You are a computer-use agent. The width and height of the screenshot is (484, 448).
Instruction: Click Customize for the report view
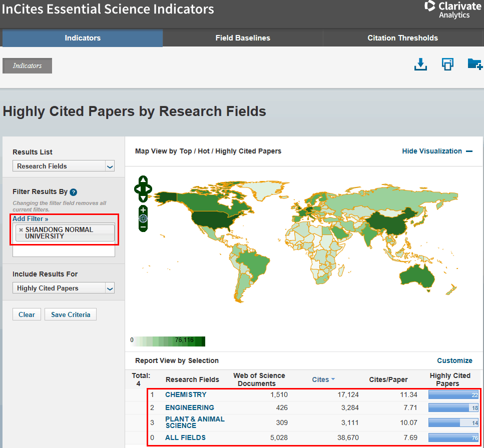[454, 360]
